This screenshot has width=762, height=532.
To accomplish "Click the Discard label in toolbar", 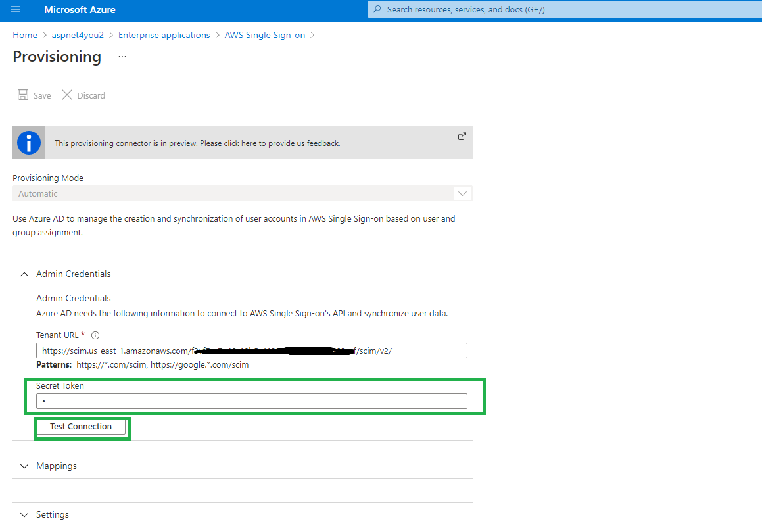I will [x=91, y=96].
